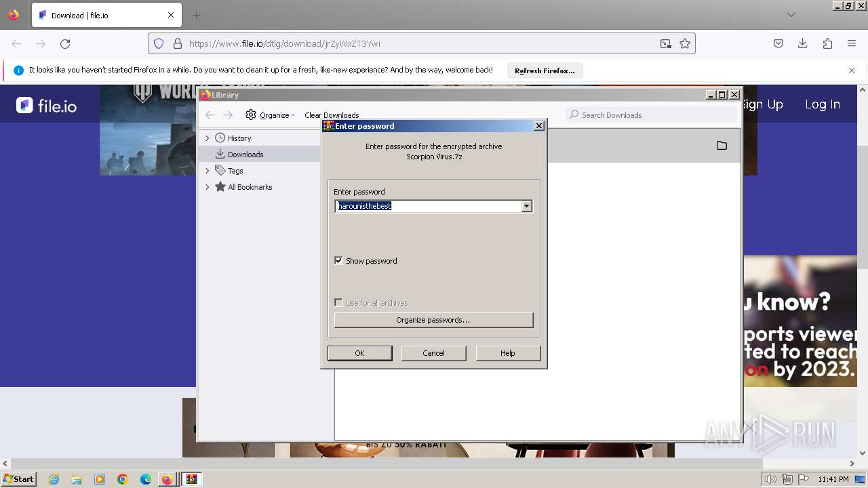Click Cancel in Enter password dialog
This screenshot has height=488, width=868.
coord(433,353)
